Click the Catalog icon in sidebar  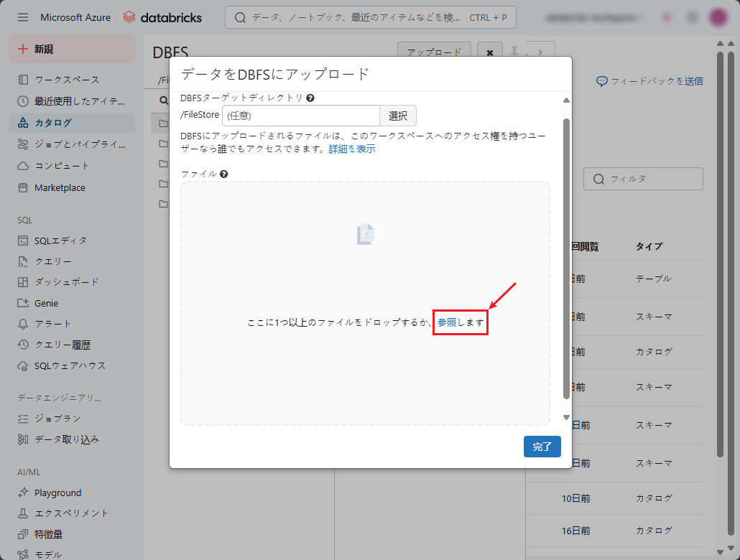pyautogui.click(x=23, y=123)
